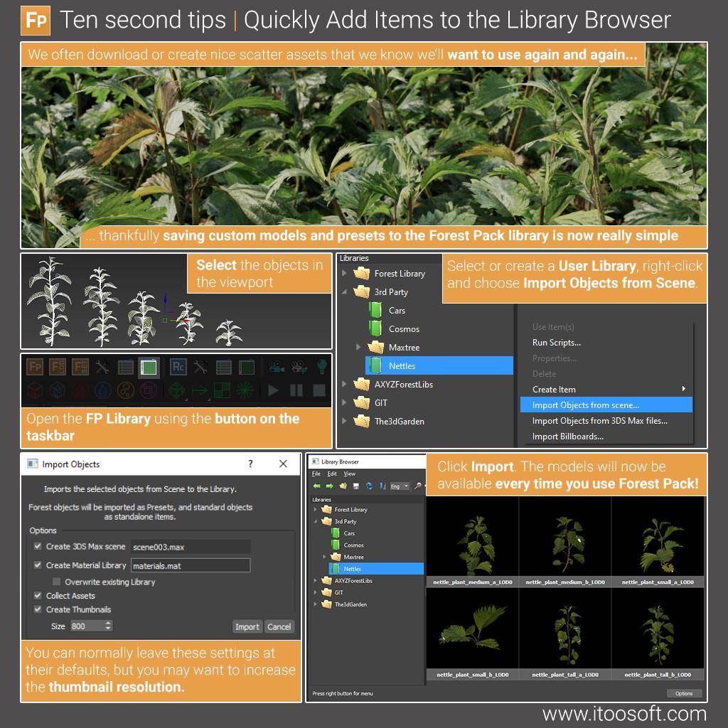Click the Stop button in the dimmed toolbar
Screen dimensions: 728x728
[319, 390]
